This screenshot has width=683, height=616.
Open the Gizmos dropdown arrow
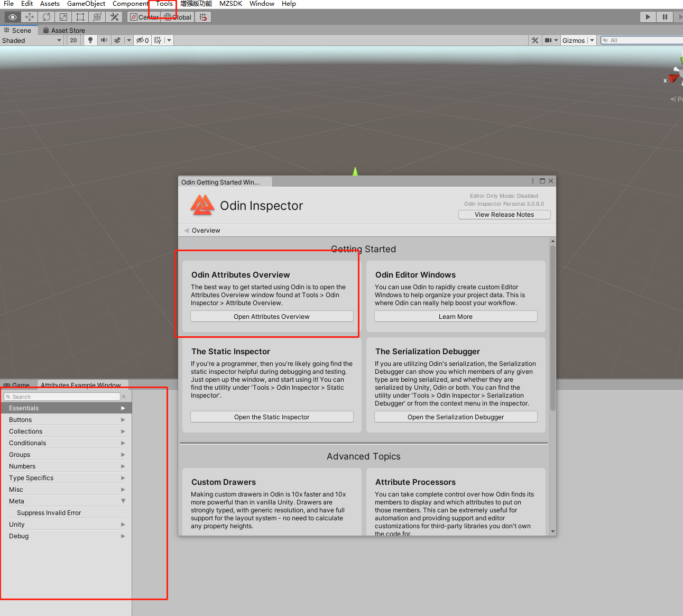tap(592, 40)
